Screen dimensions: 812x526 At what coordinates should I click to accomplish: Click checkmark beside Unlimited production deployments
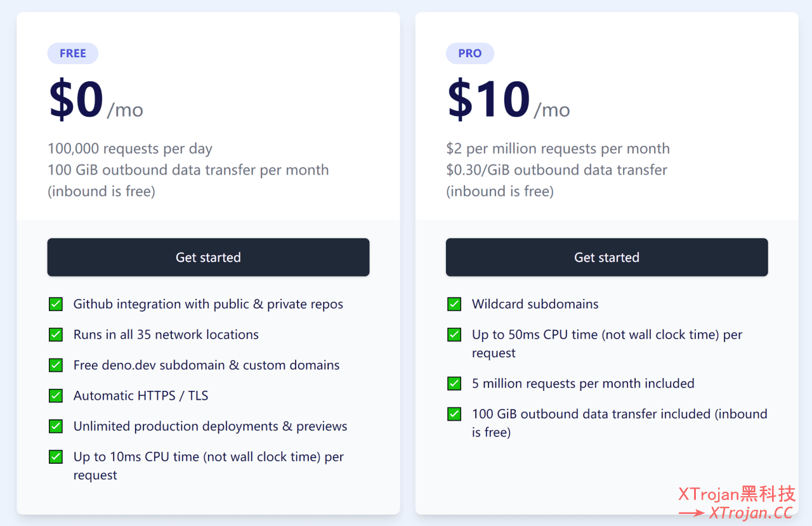coord(56,426)
